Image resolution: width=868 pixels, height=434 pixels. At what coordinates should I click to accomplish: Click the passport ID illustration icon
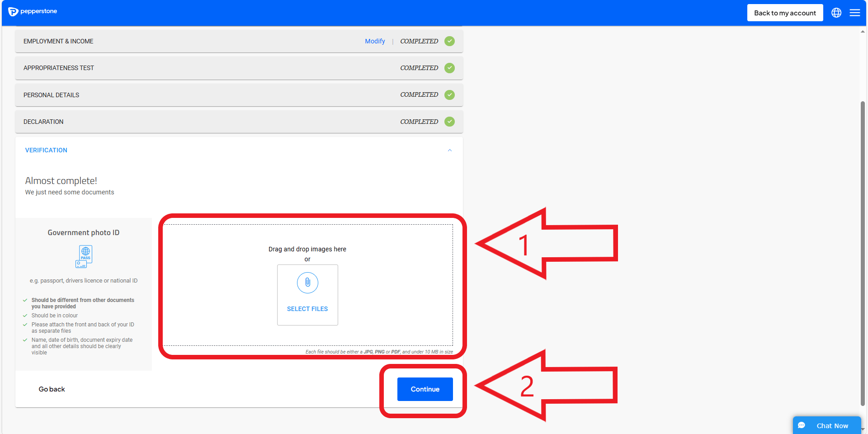click(x=84, y=256)
